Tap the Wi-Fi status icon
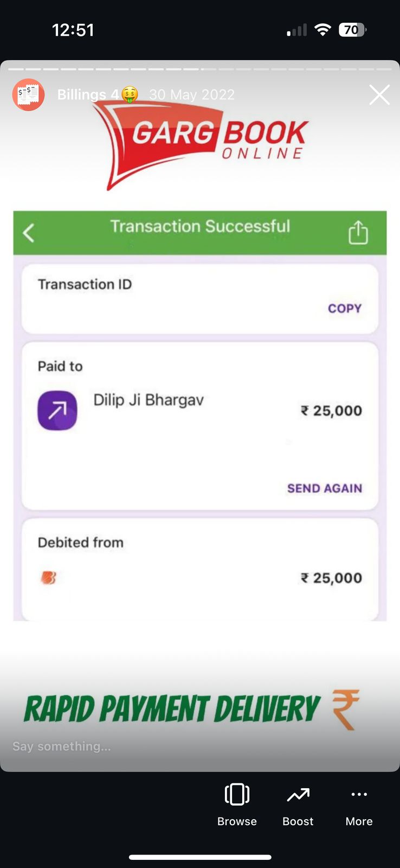This screenshot has height=868, width=400. pyautogui.click(x=322, y=30)
